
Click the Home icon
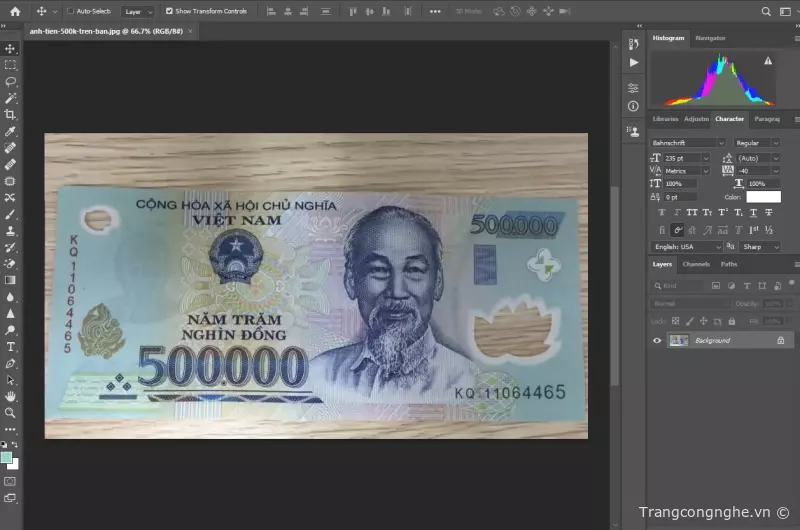[14, 11]
